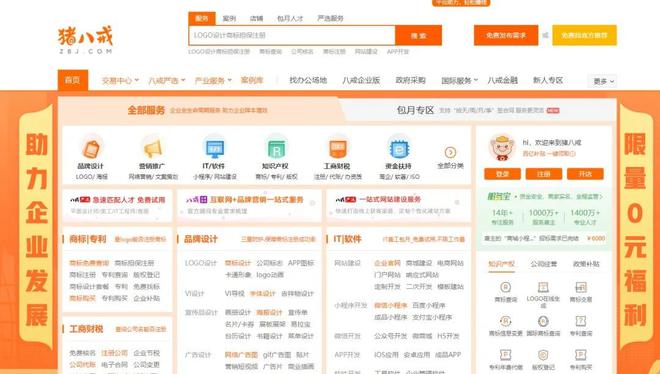Click the 免费发布需求 button

tap(506, 35)
